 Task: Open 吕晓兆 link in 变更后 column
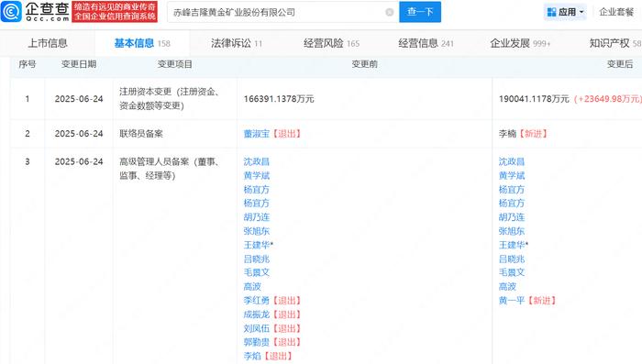pyautogui.click(x=512, y=259)
